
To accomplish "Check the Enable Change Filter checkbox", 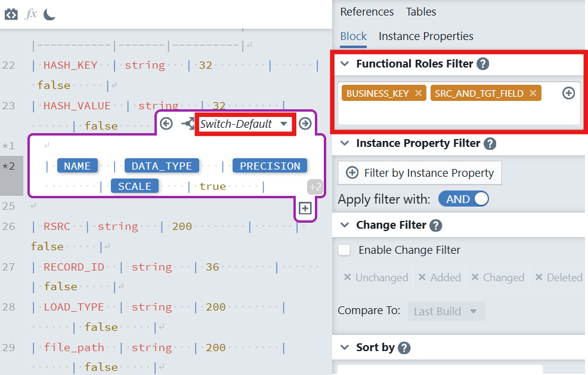I will (345, 250).
